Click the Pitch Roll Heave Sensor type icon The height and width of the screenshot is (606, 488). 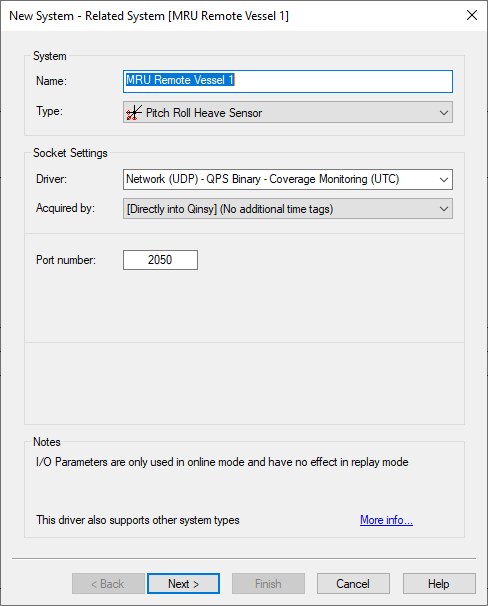click(134, 113)
